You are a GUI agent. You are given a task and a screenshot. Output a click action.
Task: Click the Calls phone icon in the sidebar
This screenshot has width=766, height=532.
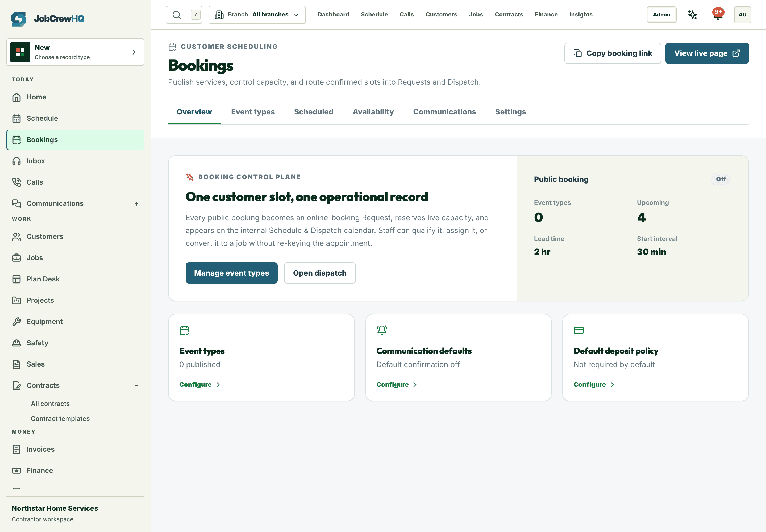pos(16,182)
